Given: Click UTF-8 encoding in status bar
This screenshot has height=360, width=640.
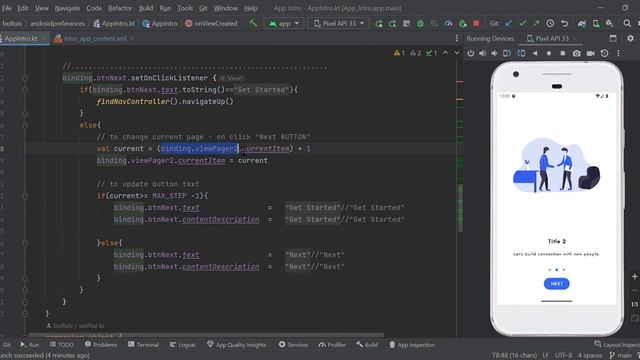Looking at the screenshot, I should pyautogui.click(x=564, y=356).
